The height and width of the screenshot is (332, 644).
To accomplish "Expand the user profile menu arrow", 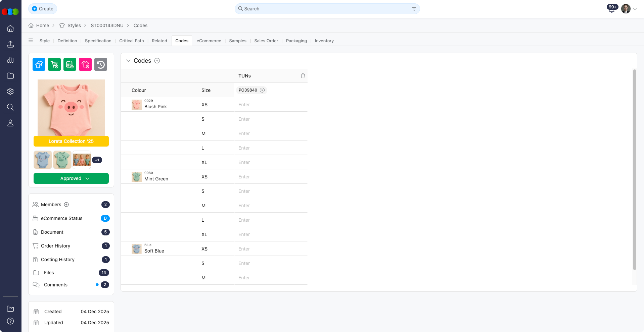I will tap(635, 9).
